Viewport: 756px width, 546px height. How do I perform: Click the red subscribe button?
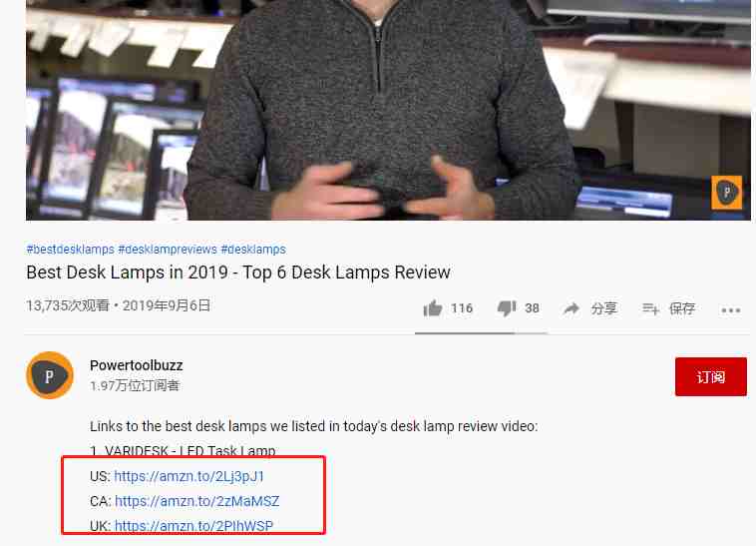711,376
